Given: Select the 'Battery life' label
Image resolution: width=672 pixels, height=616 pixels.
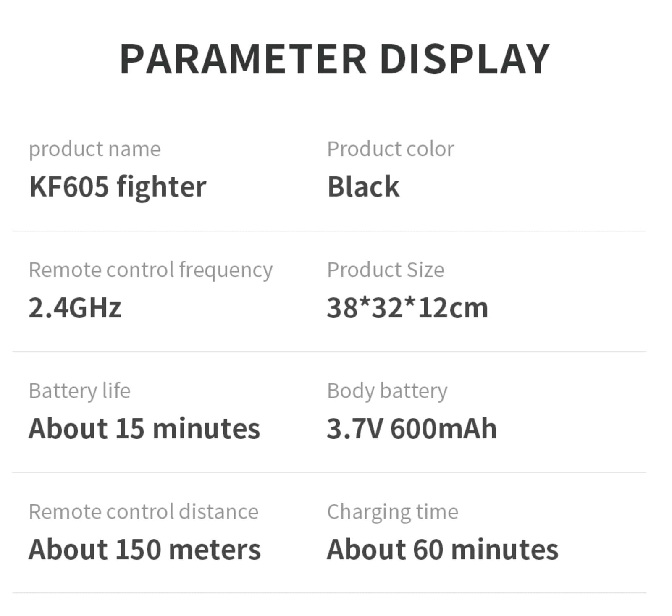Looking at the screenshot, I should click(79, 391).
